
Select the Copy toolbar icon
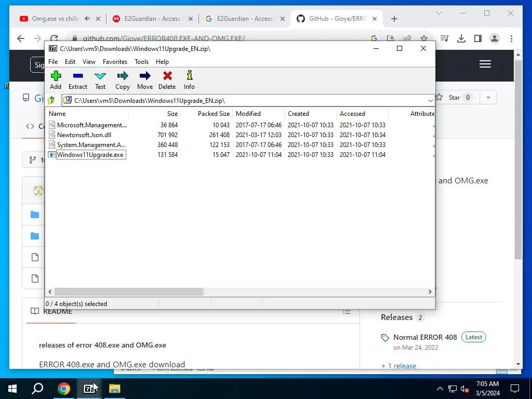[x=123, y=81]
